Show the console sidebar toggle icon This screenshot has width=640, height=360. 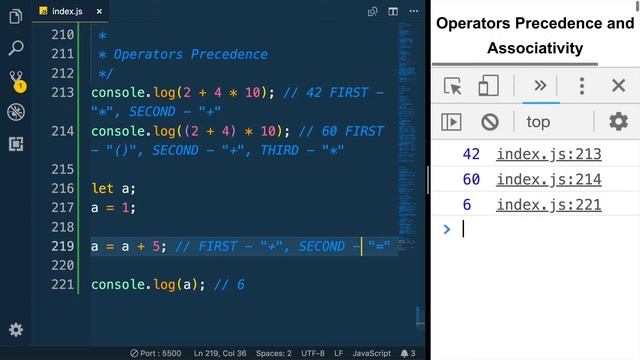point(451,122)
